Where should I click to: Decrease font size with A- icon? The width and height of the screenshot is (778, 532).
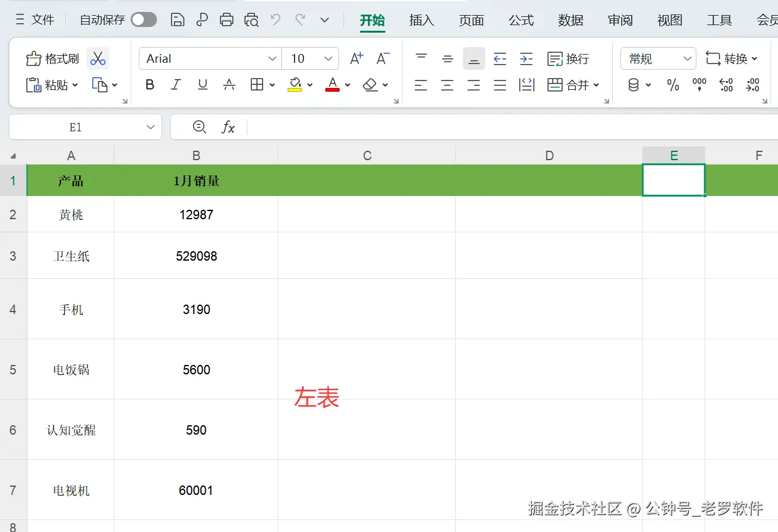383,58
